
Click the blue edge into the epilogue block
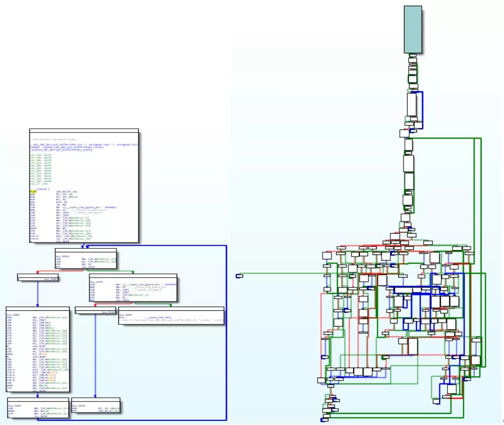[x=95, y=356]
